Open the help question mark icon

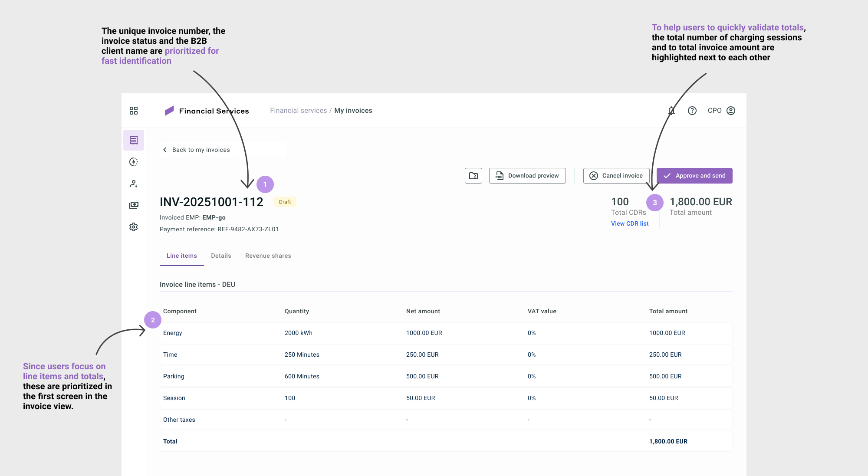[692, 111]
